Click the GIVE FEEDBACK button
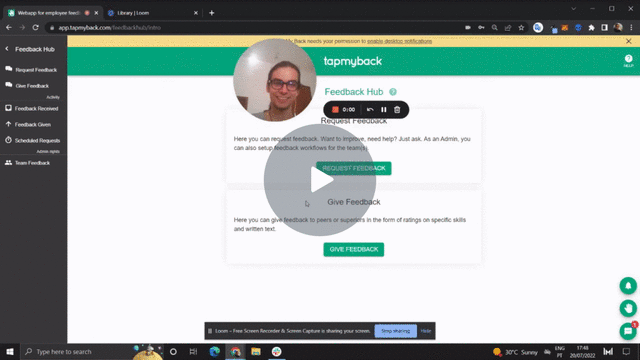This screenshot has height=360, width=640. click(x=353, y=249)
